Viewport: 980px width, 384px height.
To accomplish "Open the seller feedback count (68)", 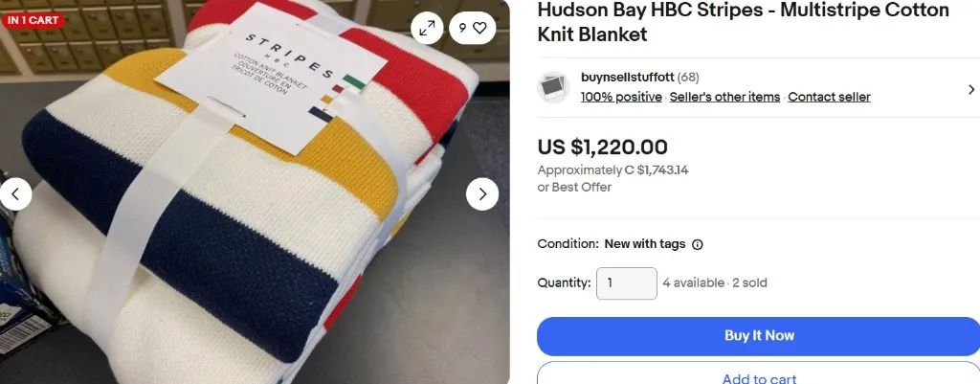I will (x=688, y=78).
